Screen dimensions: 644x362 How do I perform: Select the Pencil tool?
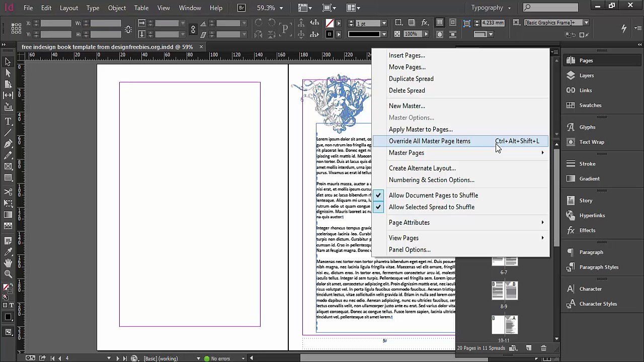pos(8,155)
